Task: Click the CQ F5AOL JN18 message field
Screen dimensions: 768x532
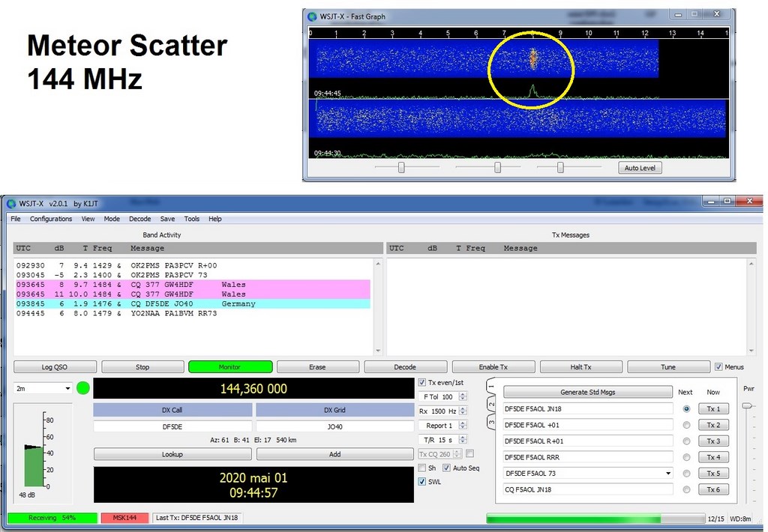Action: [588, 489]
